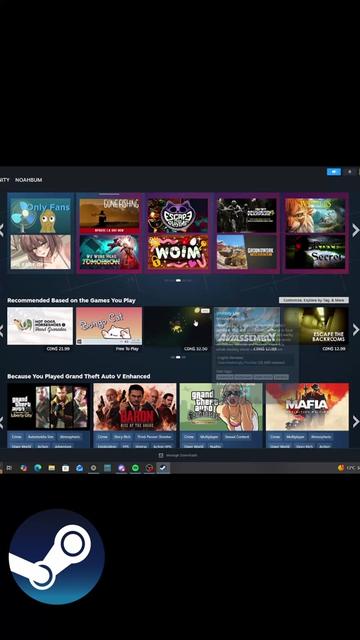Click Customize, Explore by Tag & More

click(314, 300)
